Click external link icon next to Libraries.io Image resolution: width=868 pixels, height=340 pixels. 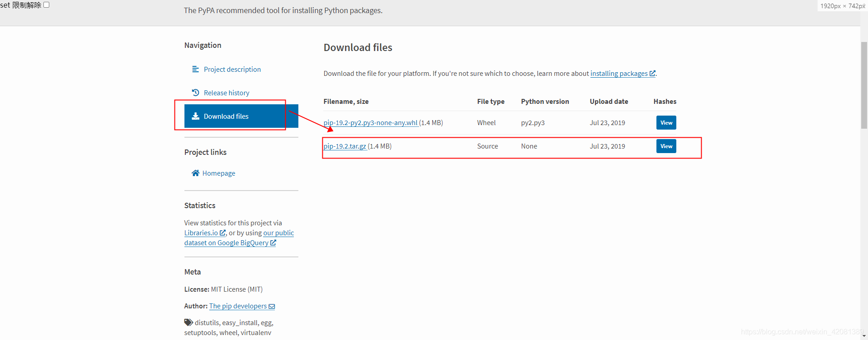pyautogui.click(x=222, y=233)
